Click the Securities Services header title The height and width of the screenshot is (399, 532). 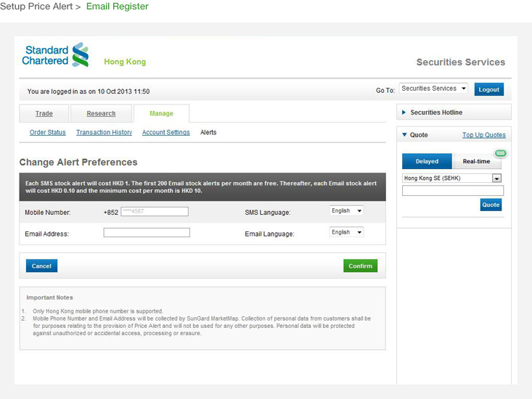point(461,62)
